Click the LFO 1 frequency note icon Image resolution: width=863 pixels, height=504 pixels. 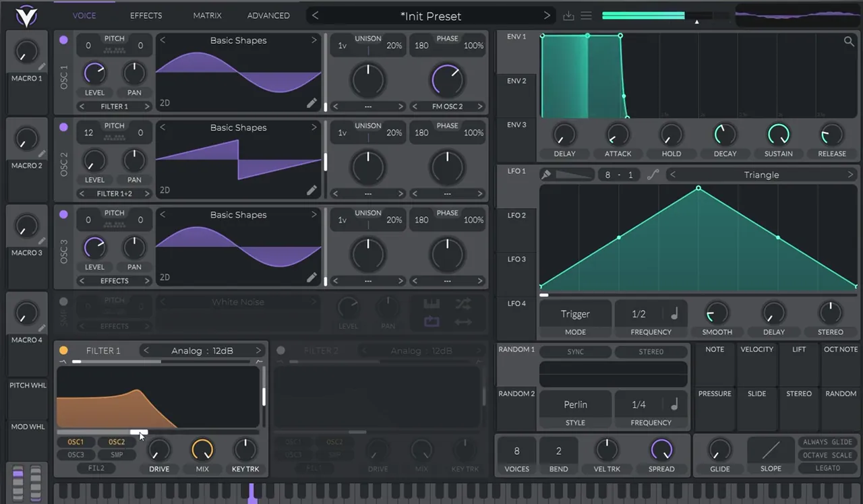click(x=674, y=314)
